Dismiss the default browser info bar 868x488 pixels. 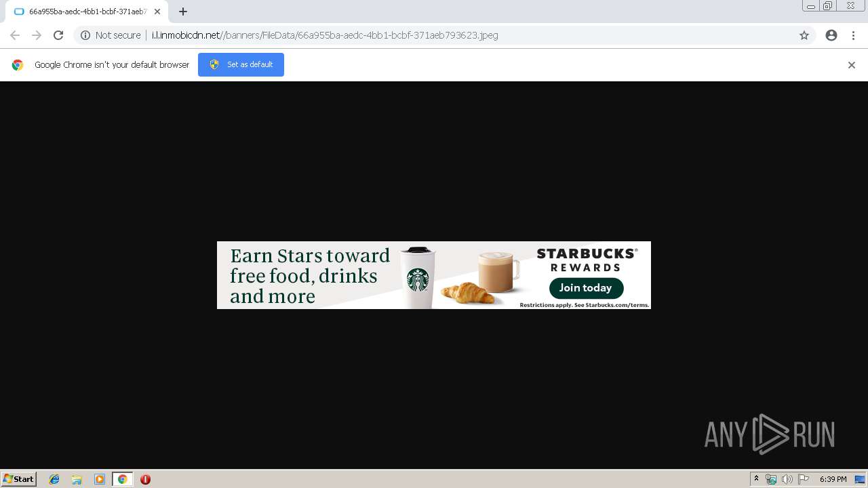click(852, 65)
